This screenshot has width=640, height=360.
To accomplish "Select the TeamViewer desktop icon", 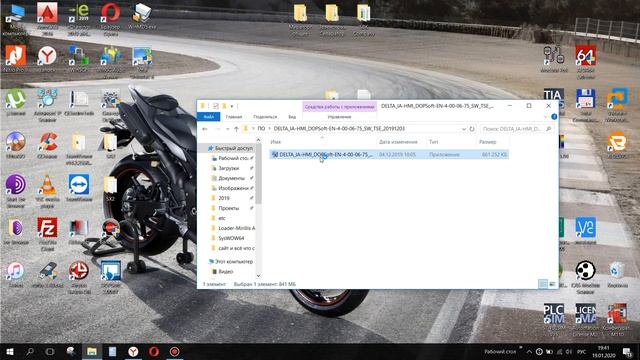I will pyautogui.click(x=79, y=189).
